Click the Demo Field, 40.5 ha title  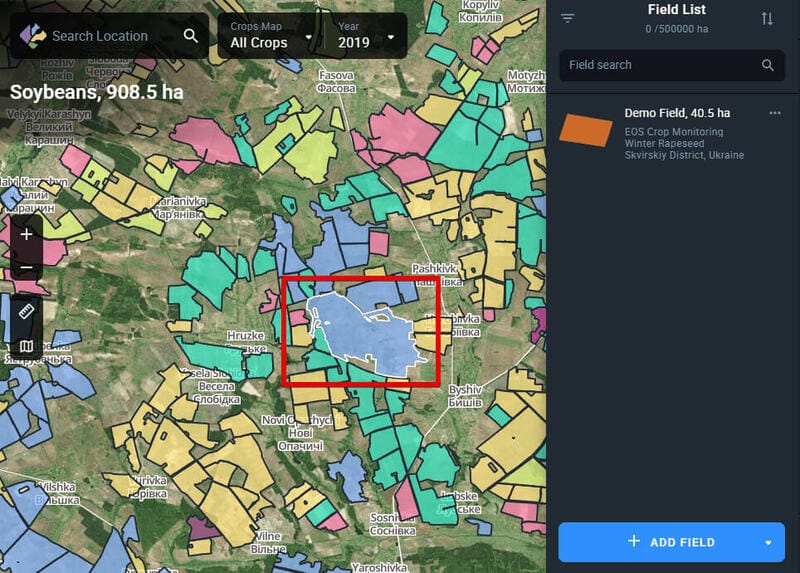coord(677,113)
